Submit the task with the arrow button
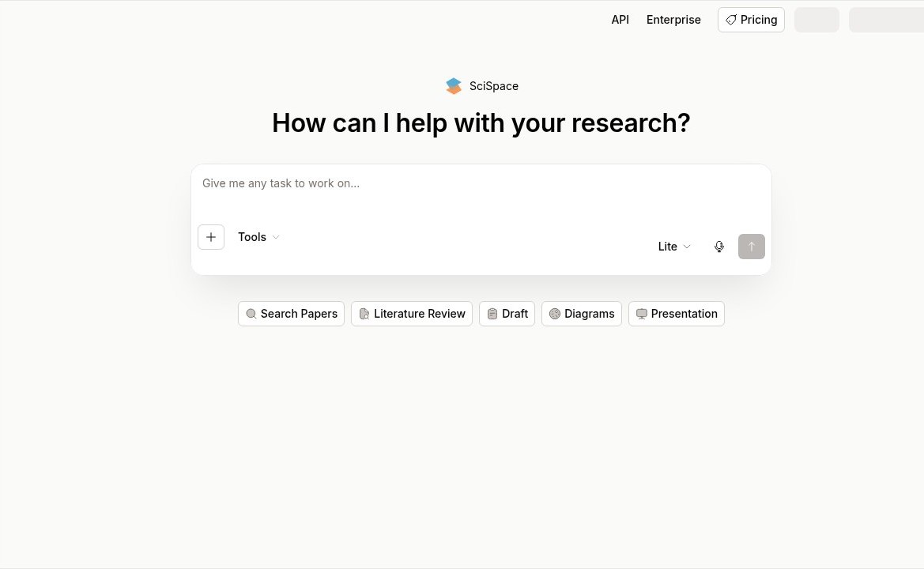This screenshot has width=924, height=569. click(752, 247)
